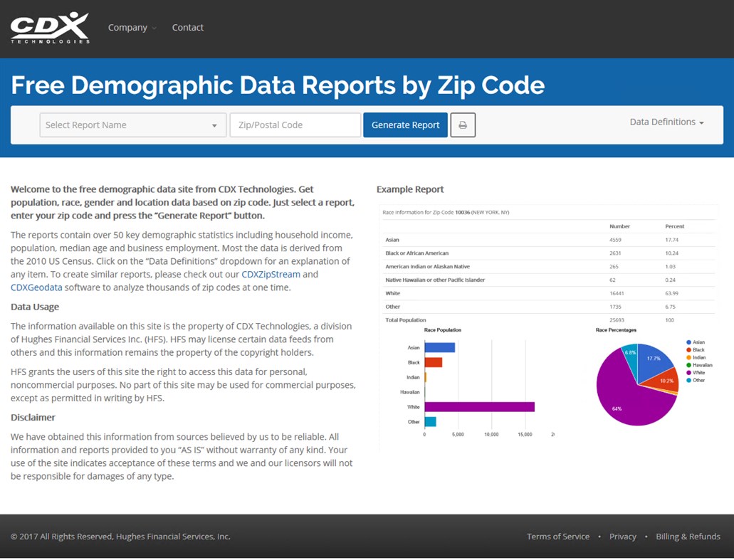Open the Terms of Service link

point(558,537)
